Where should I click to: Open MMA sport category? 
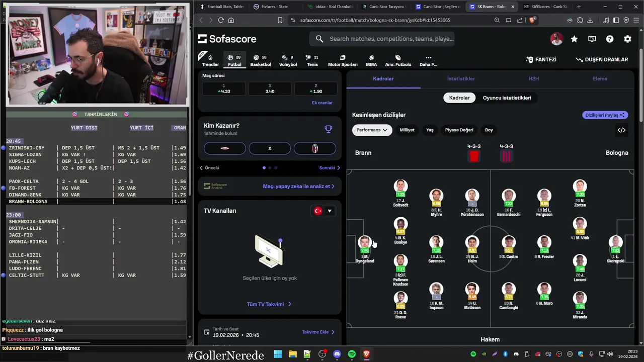point(371,60)
